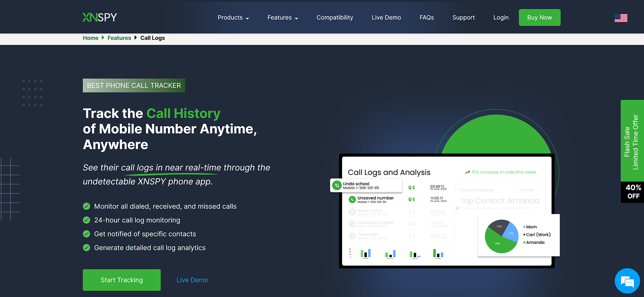Click the location icon in Linda school row
Image resolution: width=644 pixels, height=297 pixels.
410,188
